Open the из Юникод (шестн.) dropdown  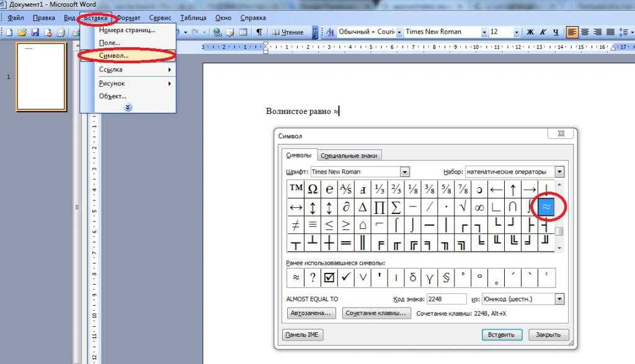559,299
